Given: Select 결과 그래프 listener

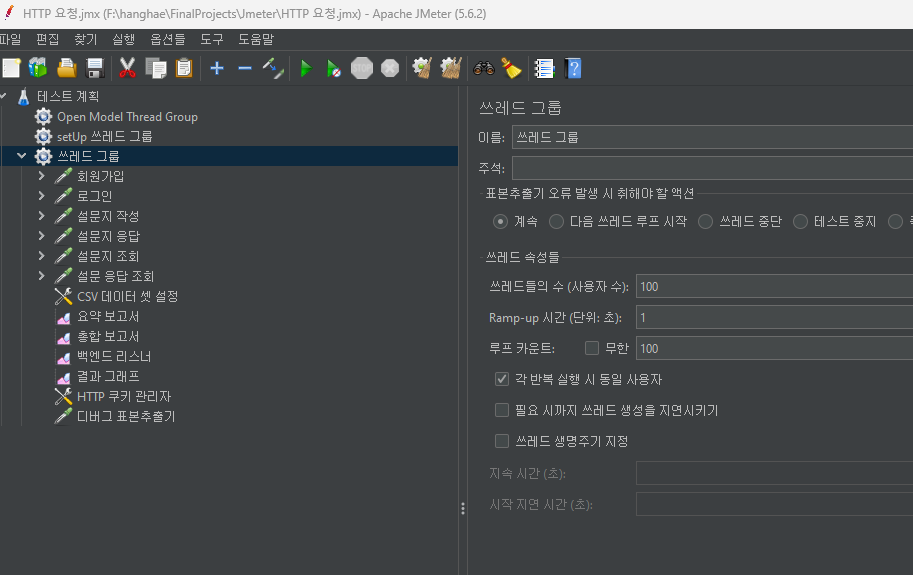Looking at the screenshot, I should click(108, 376).
